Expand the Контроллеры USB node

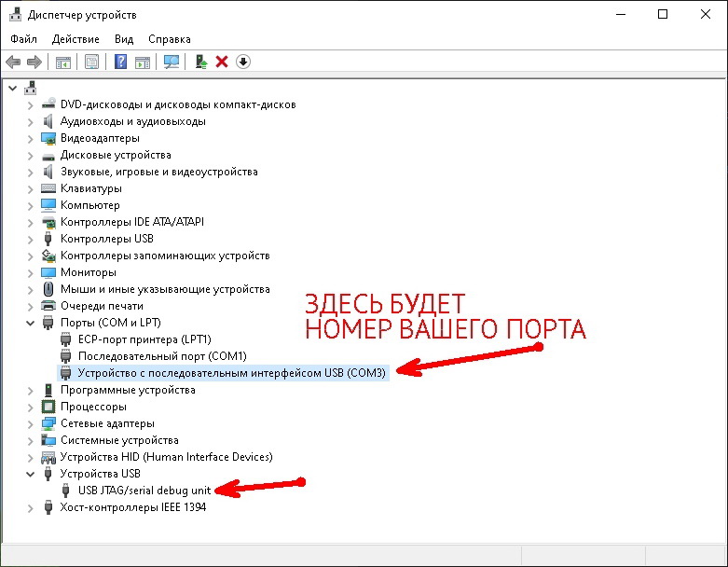pyautogui.click(x=32, y=239)
